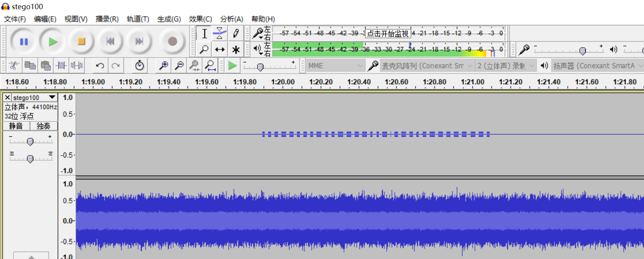Open the 麦克风阵列 recording device dropdown

tap(427, 66)
